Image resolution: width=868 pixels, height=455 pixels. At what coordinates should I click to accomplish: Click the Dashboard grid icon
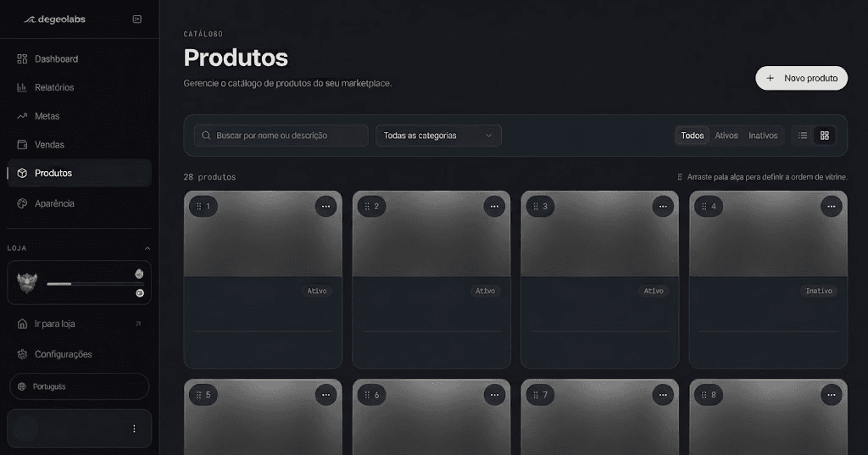22,58
